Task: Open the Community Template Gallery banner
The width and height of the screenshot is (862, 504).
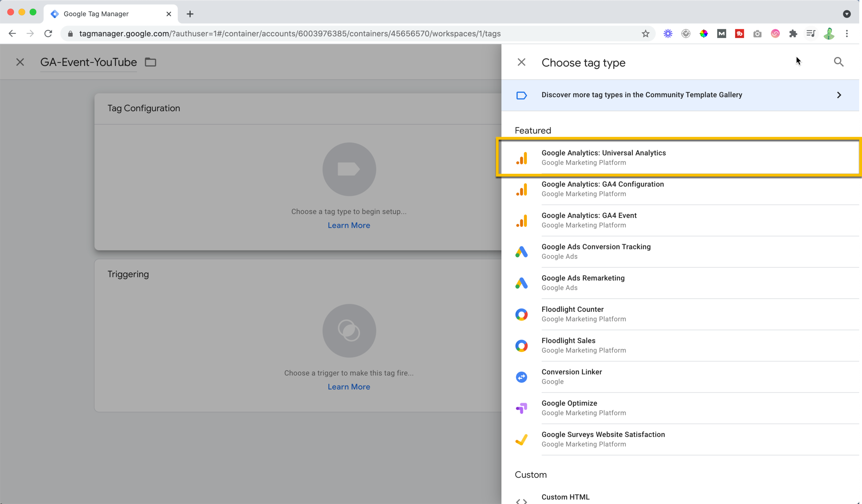Action: [x=680, y=95]
